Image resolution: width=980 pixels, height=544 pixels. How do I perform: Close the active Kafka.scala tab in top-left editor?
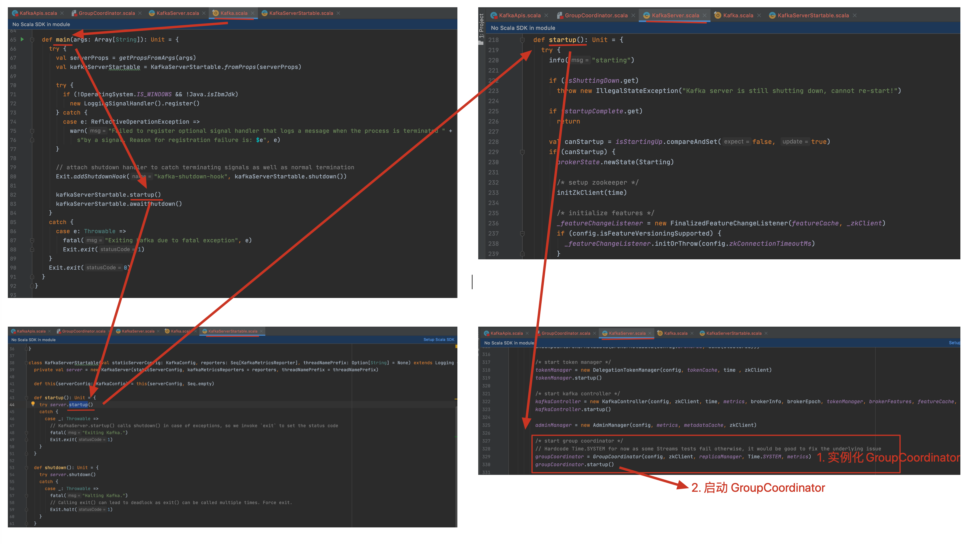[253, 13]
